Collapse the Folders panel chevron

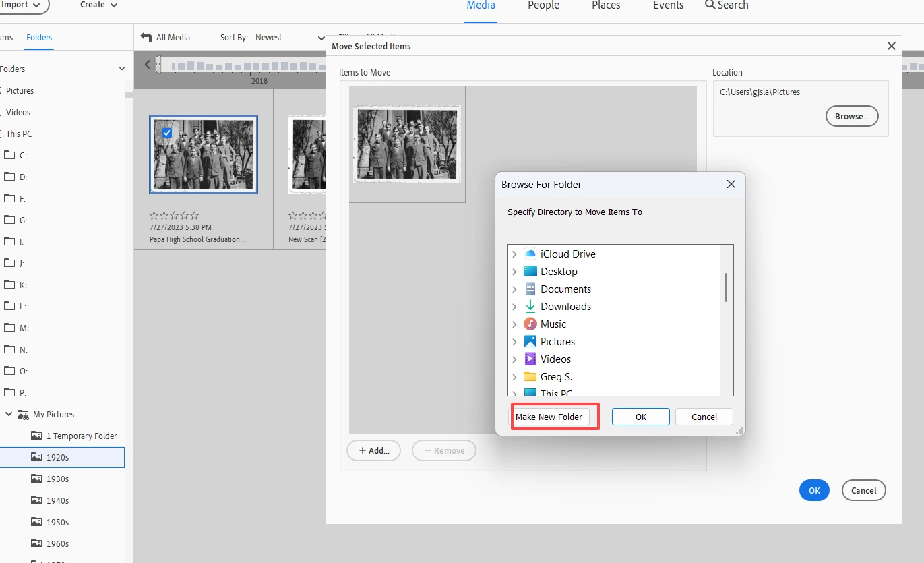pos(122,69)
